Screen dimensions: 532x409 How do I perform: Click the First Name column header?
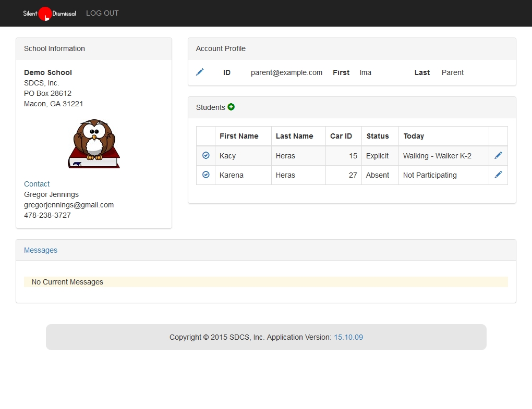[x=239, y=136]
